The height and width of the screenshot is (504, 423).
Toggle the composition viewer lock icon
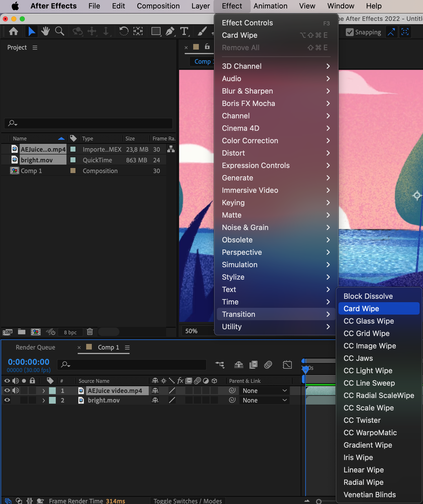pos(207,47)
